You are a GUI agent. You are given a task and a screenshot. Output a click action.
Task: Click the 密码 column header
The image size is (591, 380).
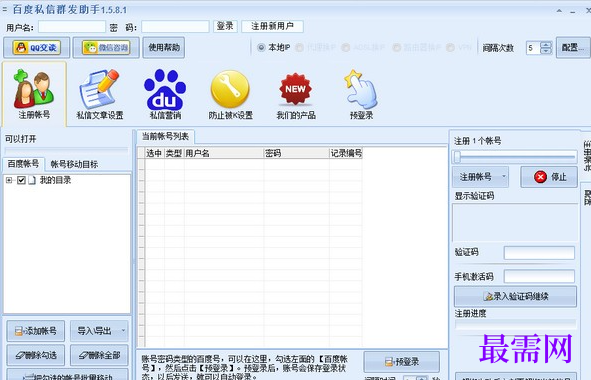[297, 153]
